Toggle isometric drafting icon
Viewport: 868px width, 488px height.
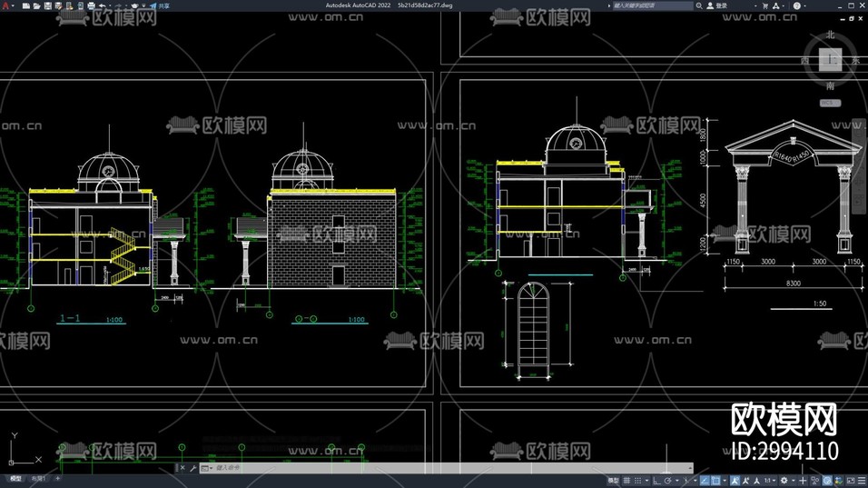[687, 481]
